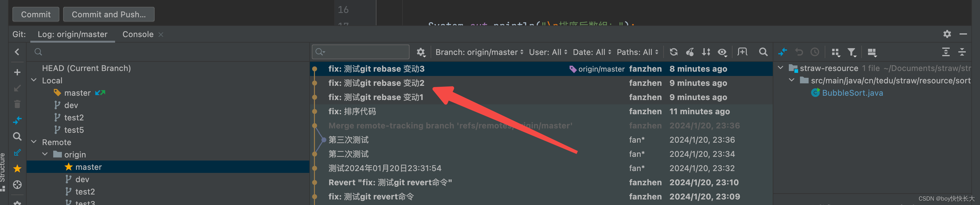The height and width of the screenshot is (205, 980).
Task: Toggle the star to mark branch as favorite
Action: pos(17,169)
